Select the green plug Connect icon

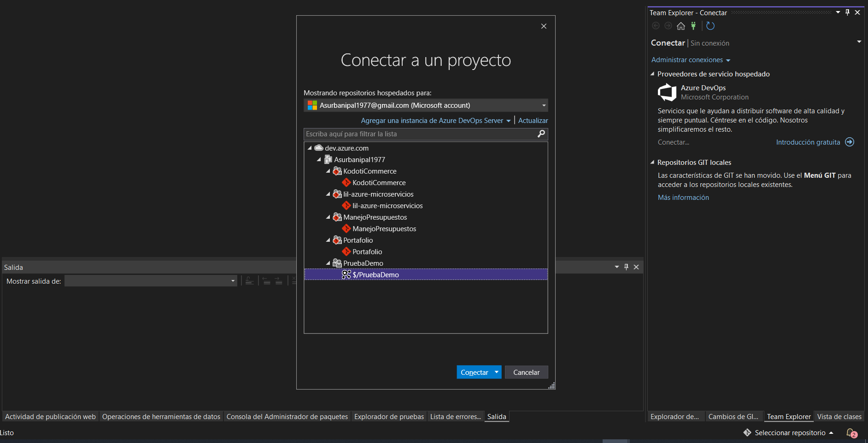(x=694, y=26)
